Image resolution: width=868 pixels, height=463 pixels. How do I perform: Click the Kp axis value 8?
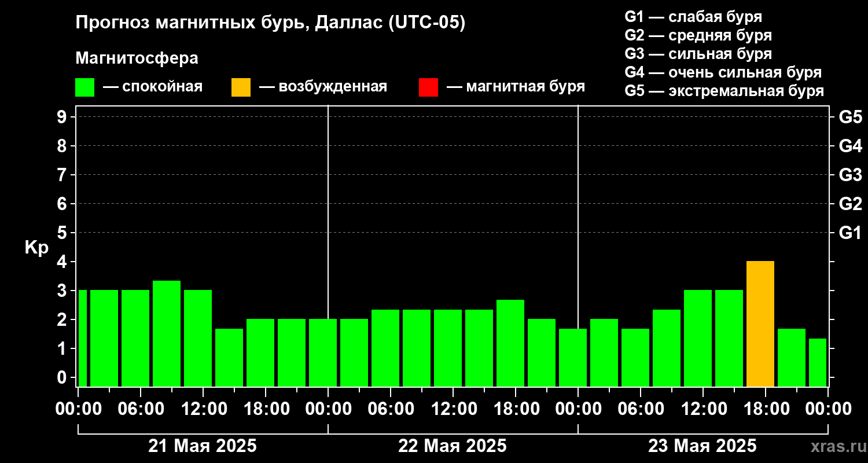(x=63, y=146)
